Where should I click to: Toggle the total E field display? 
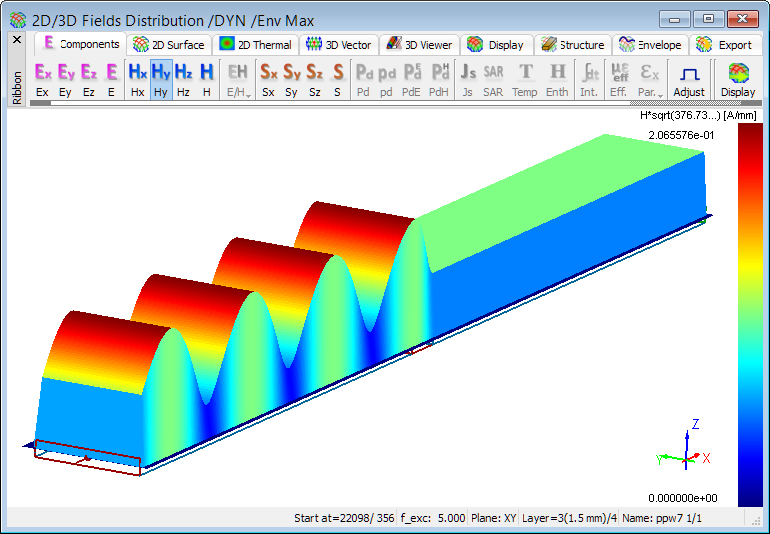111,78
